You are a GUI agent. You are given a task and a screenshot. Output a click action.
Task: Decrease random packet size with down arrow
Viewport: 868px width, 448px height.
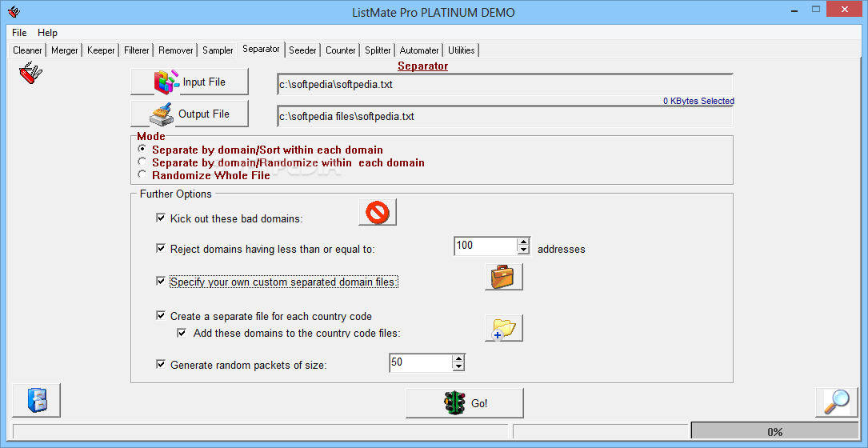458,367
